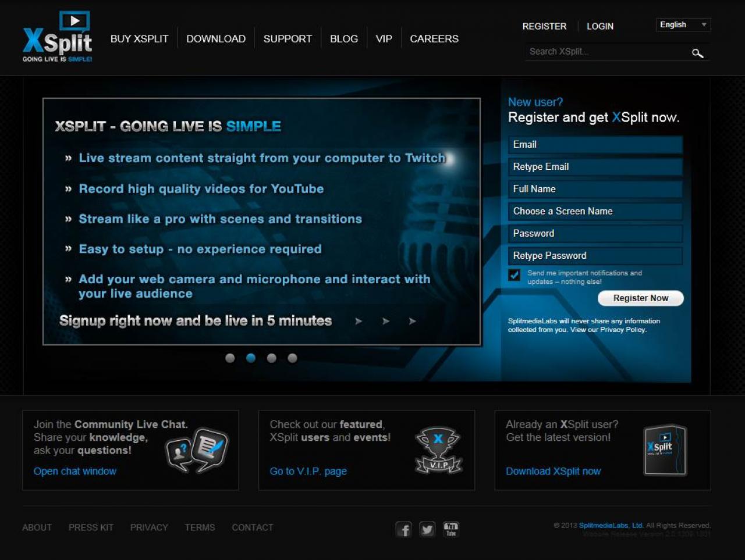Click the Register Now button
Image resolution: width=745 pixels, height=560 pixels.
click(641, 298)
